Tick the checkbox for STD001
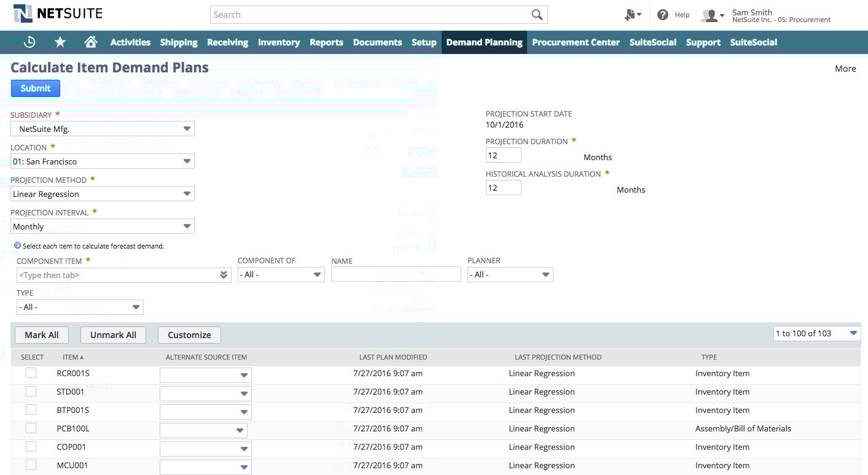 [x=31, y=392]
